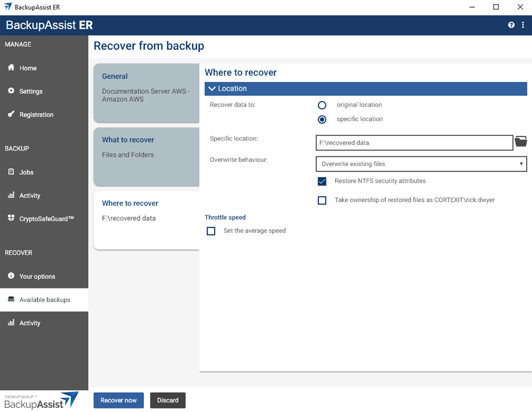Go to Home in the sidebar
Image resolution: width=532 pixels, height=412 pixels.
44,68
